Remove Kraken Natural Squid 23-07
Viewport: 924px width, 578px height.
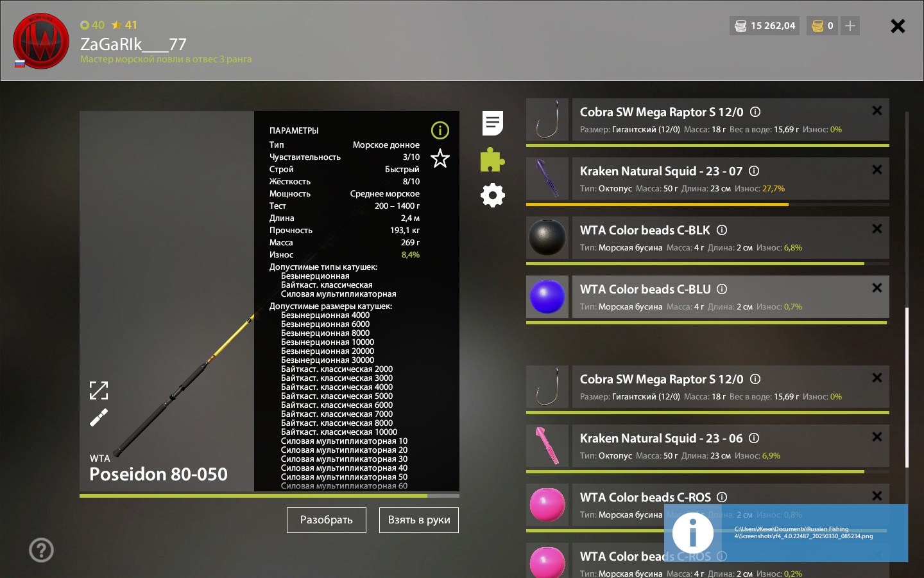877,170
